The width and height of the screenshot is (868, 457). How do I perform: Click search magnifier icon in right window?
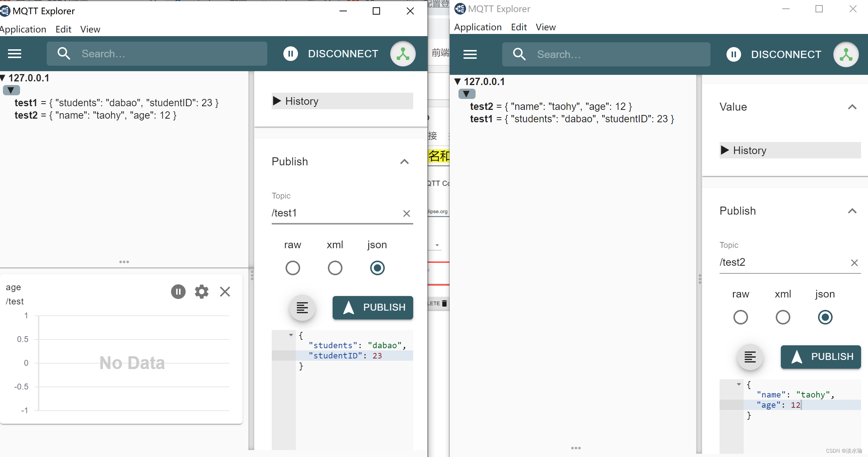(x=519, y=54)
